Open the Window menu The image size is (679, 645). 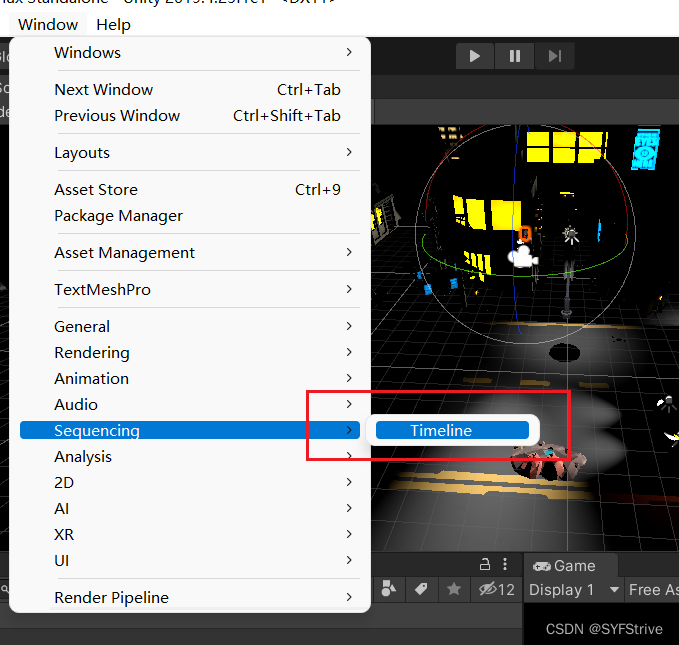coord(48,25)
